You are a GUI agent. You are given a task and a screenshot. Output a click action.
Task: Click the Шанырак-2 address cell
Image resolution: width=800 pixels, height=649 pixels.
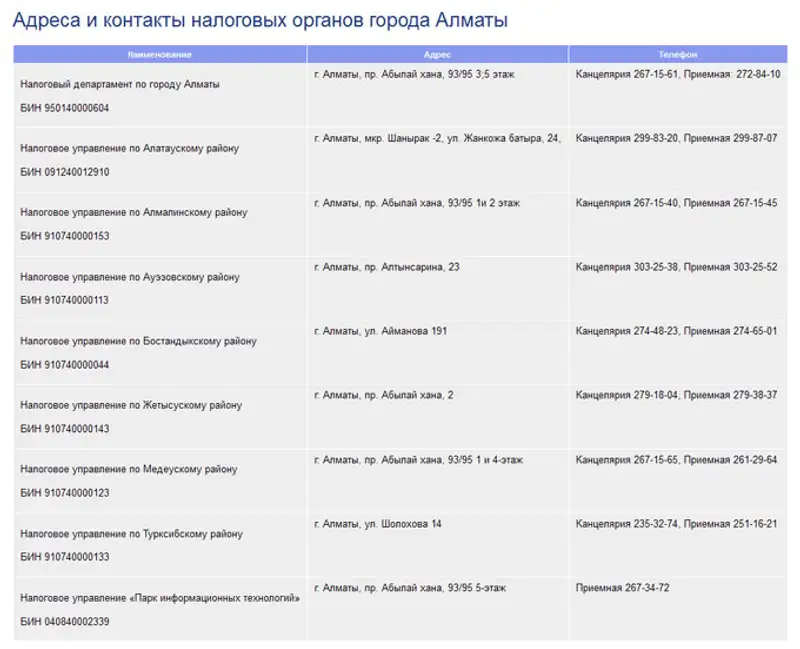437,139
